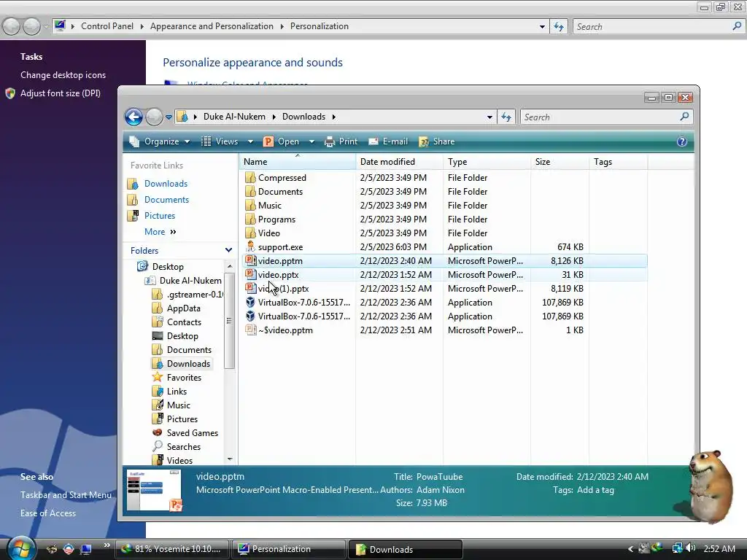747x560 pixels.
Task: Click the magnifier icon in Downloads search
Action: 684,117
